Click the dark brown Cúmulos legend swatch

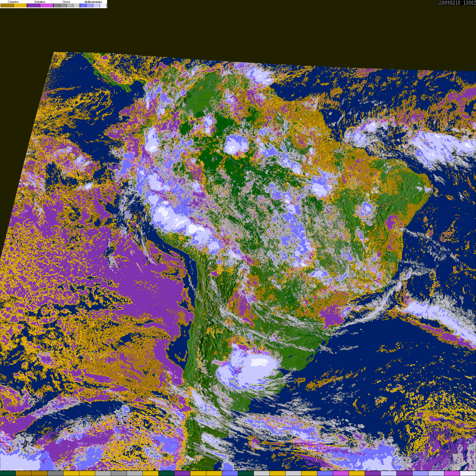[7, 5]
